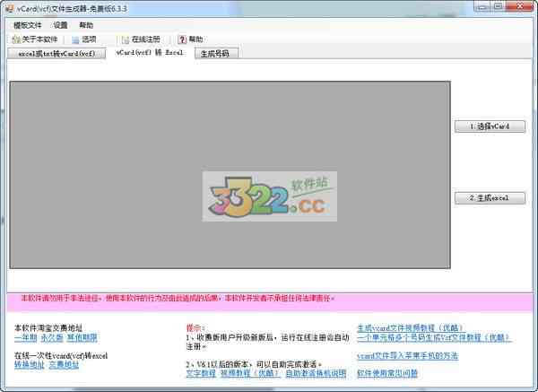Open the 模板文件 menu

click(x=27, y=25)
